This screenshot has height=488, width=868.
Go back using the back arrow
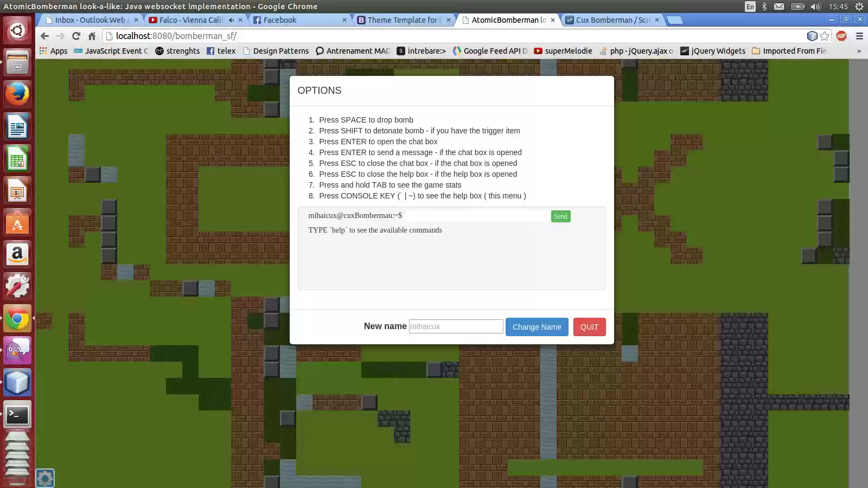(x=44, y=36)
